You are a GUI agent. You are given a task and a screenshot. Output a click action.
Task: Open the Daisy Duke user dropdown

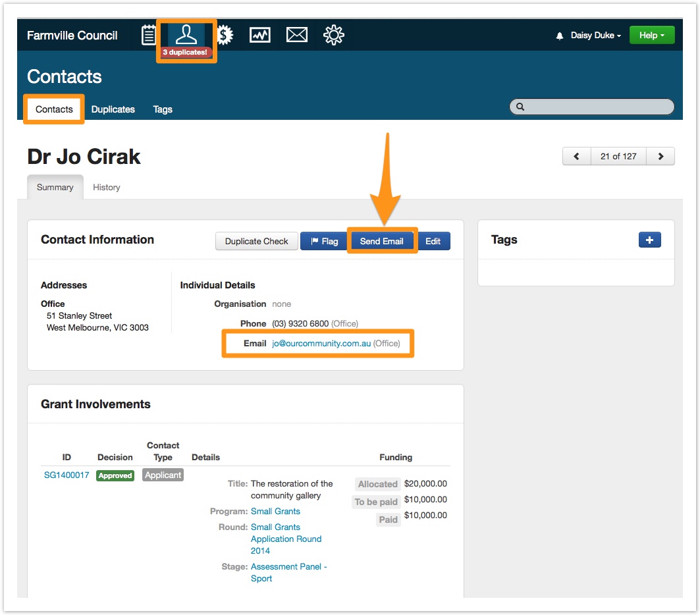click(x=595, y=36)
